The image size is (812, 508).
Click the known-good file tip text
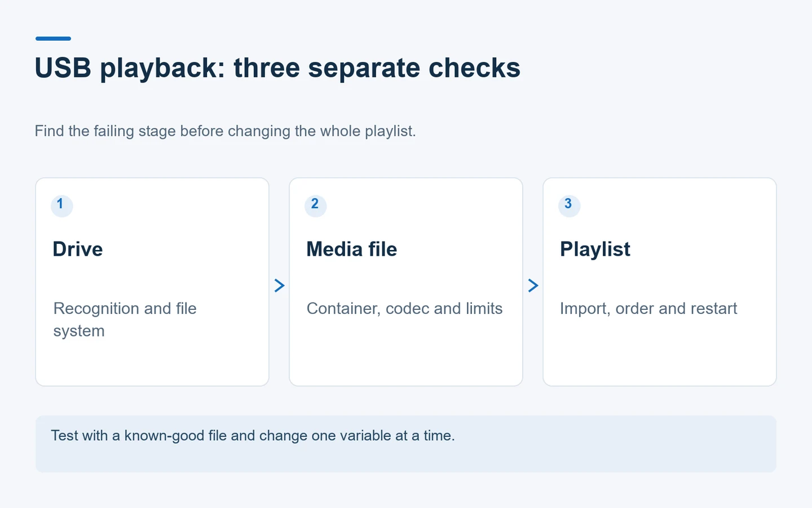pyautogui.click(x=253, y=436)
